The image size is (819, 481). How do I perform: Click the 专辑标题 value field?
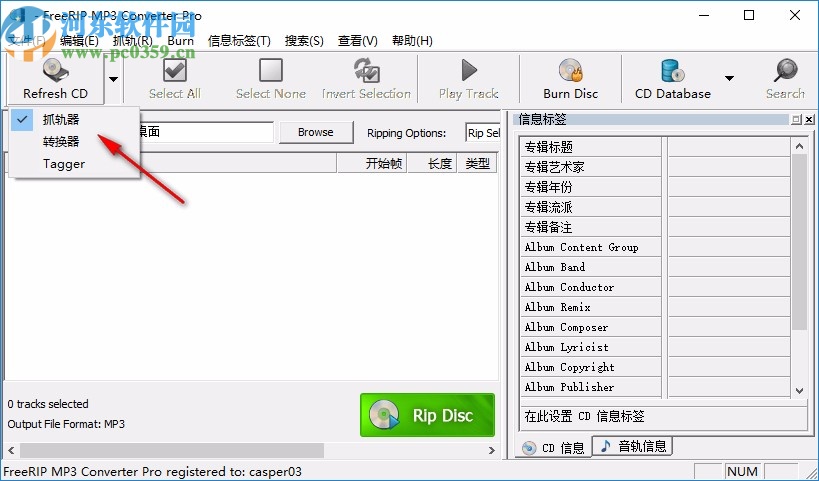click(x=729, y=147)
